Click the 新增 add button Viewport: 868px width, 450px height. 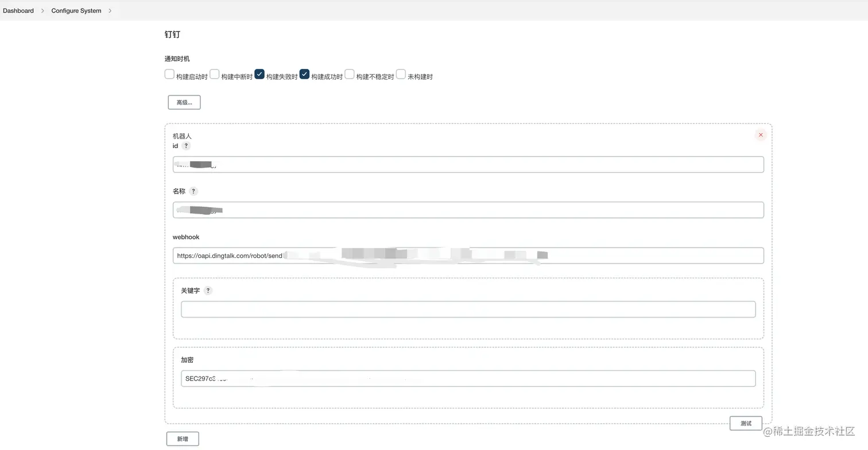[183, 439]
